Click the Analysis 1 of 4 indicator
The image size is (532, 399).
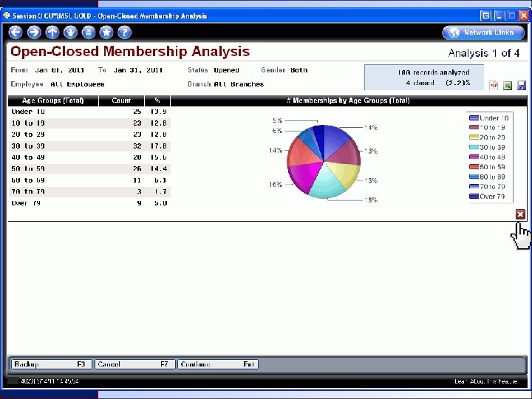pyautogui.click(x=484, y=53)
